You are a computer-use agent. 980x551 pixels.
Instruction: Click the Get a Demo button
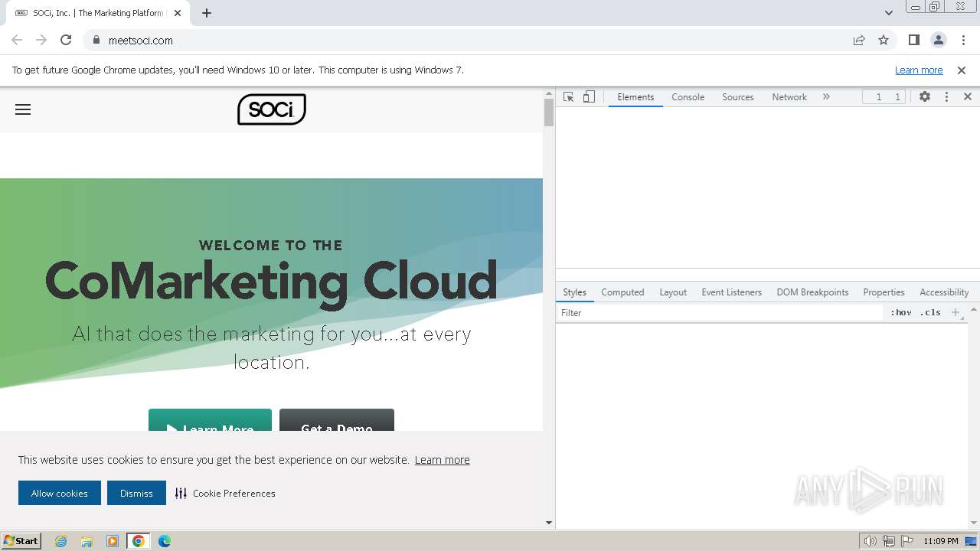(x=337, y=420)
